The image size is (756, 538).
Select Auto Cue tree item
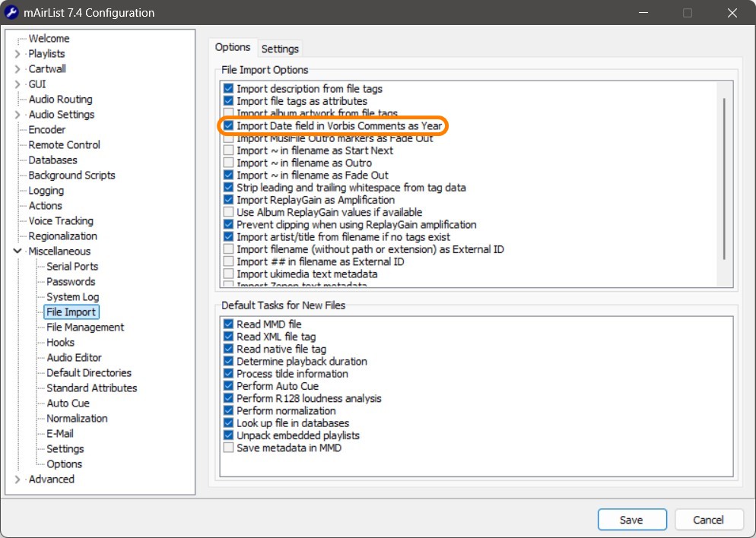[68, 403]
